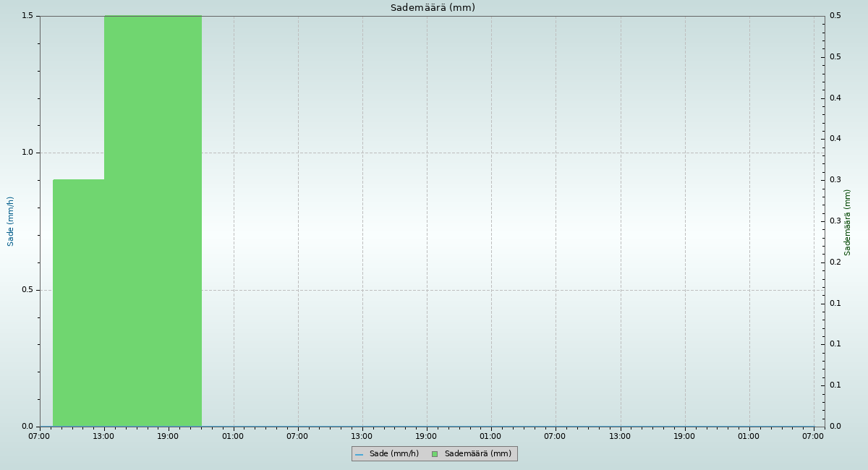
Task: Click the 1.5 label on the left axis
Action: point(27,16)
